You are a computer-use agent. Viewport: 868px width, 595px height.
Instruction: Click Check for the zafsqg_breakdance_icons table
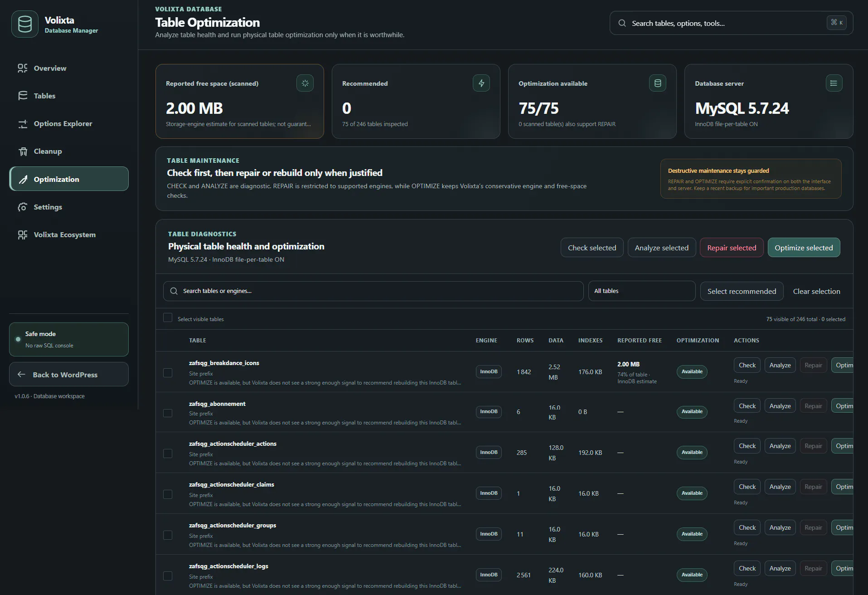click(747, 365)
